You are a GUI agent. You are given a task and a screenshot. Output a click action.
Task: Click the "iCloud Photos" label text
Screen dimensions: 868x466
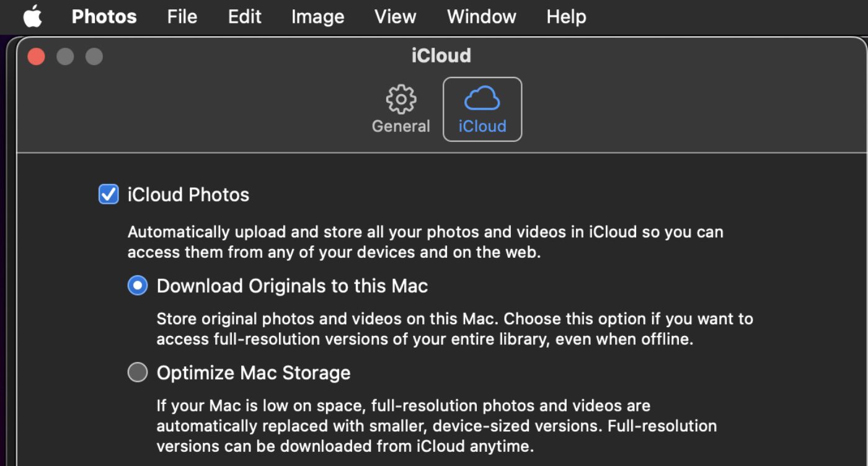188,195
